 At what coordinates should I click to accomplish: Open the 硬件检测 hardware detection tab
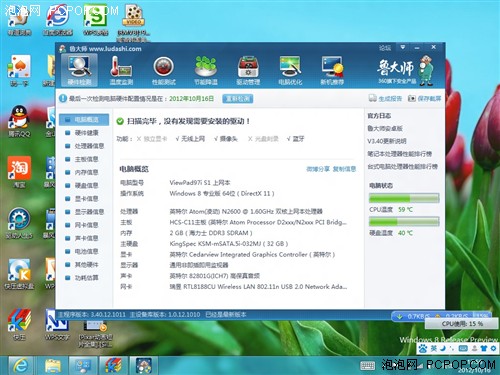(80, 70)
